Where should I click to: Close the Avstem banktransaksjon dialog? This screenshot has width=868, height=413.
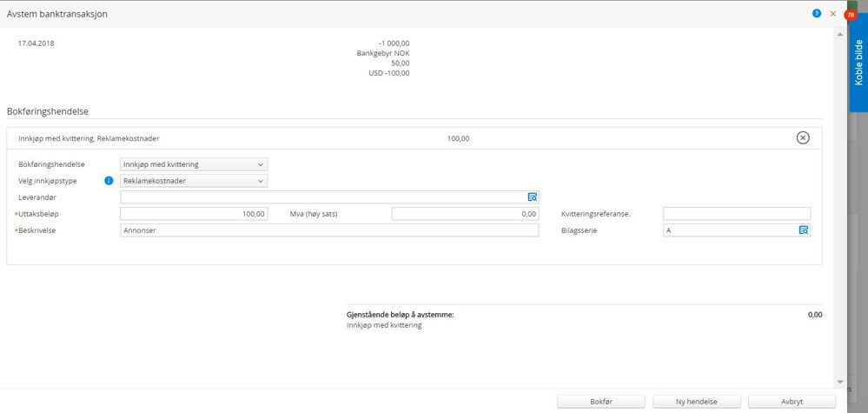(x=832, y=15)
